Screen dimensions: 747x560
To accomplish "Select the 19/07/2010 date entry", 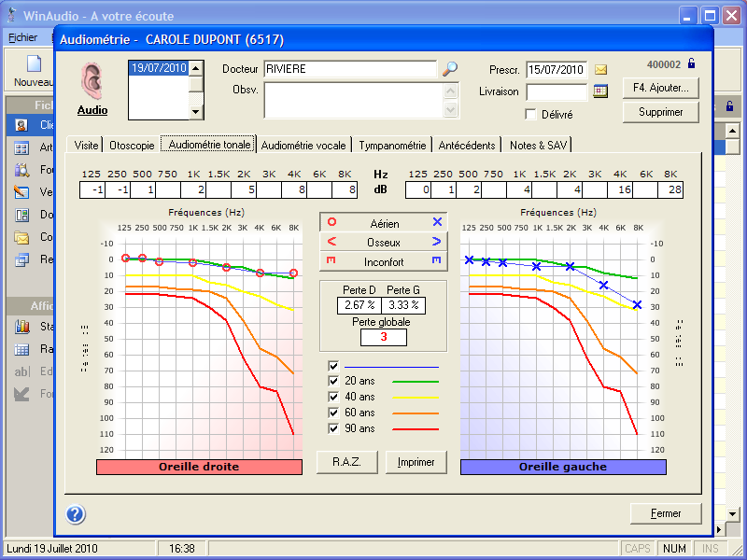I will tap(158, 68).
